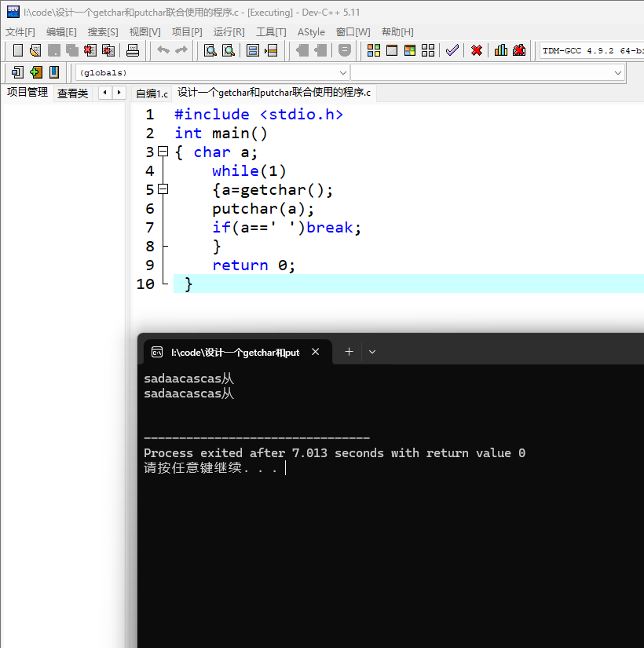The width and height of the screenshot is (644, 648).
Task: Click the Close file icon
Action: pos(90,50)
